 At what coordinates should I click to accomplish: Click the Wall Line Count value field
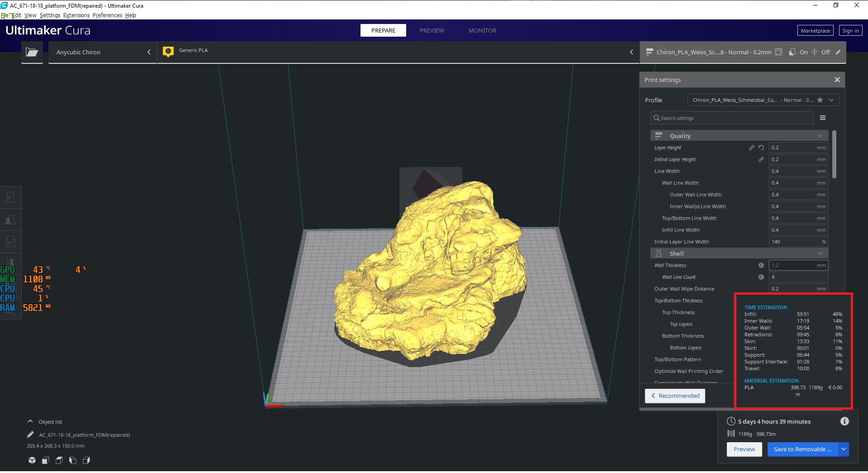(799, 277)
